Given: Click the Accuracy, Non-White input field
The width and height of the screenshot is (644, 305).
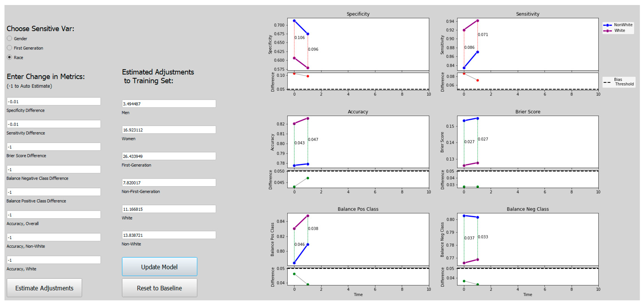Looking at the screenshot, I should coord(53,237).
